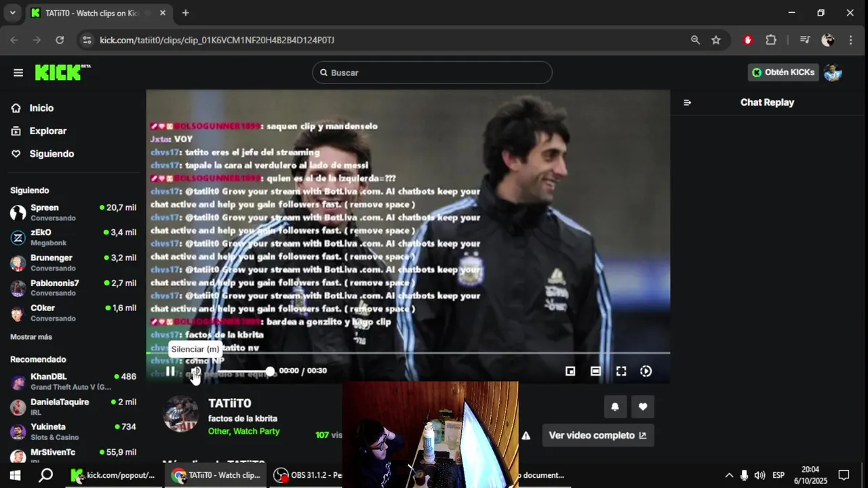The height and width of the screenshot is (488, 868).
Task: Bookmark this page with star icon
Action: [x=716, y=40]
